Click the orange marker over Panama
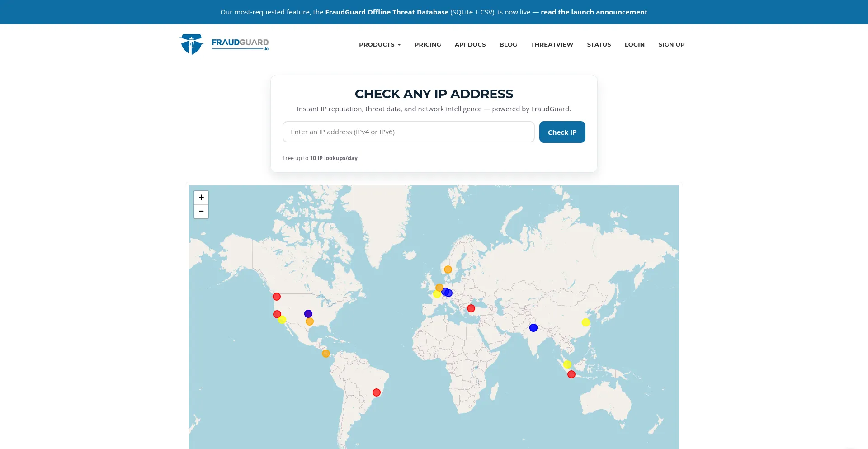 tap(325, 354)
